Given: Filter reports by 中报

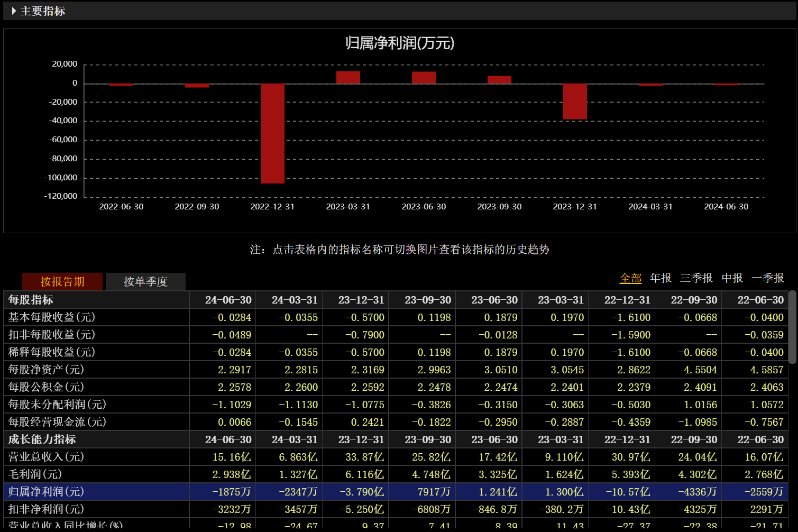Looking at the screenshot, I should coord(732,278).
